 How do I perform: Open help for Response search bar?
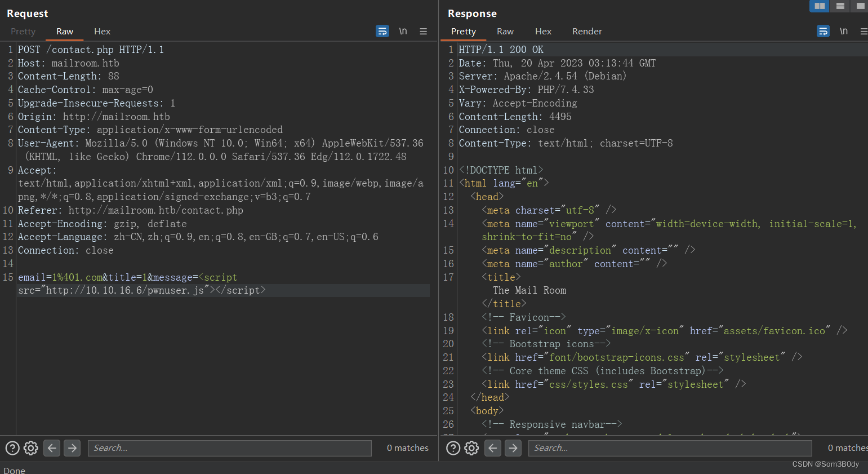[x=453, y=448]
